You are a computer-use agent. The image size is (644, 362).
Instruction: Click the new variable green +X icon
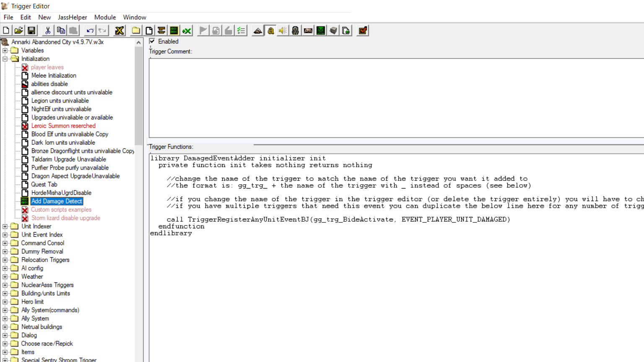point(187,31)
